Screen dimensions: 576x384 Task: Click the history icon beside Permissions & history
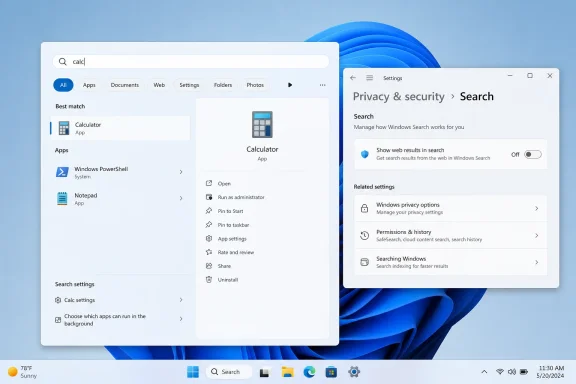364,236
